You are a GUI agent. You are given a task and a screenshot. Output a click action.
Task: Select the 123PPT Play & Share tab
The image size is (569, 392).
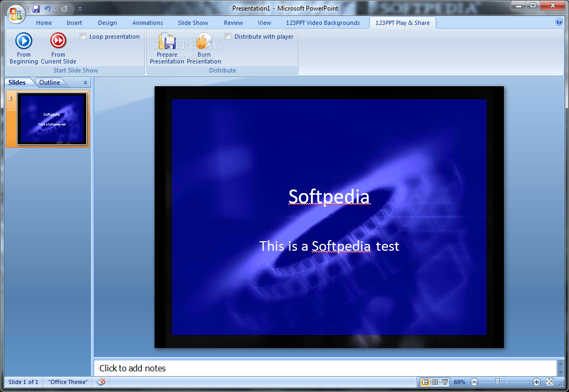(402, 23)
